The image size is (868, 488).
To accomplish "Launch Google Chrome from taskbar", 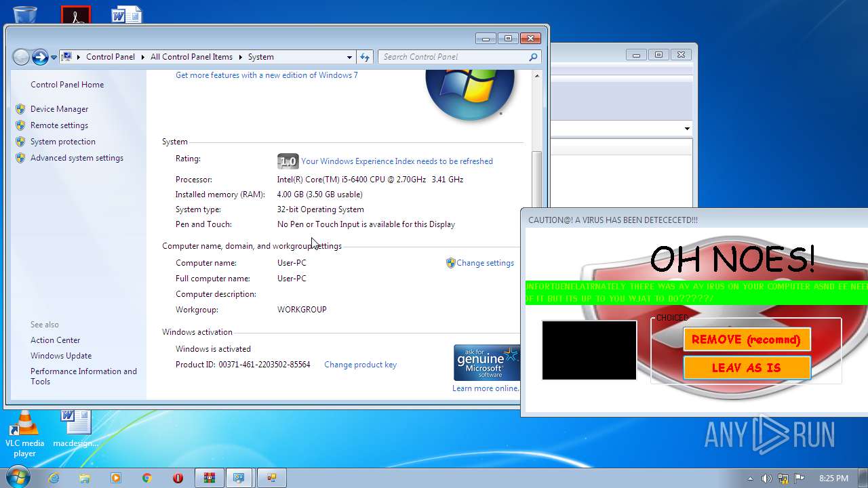I will coord(147,478).
